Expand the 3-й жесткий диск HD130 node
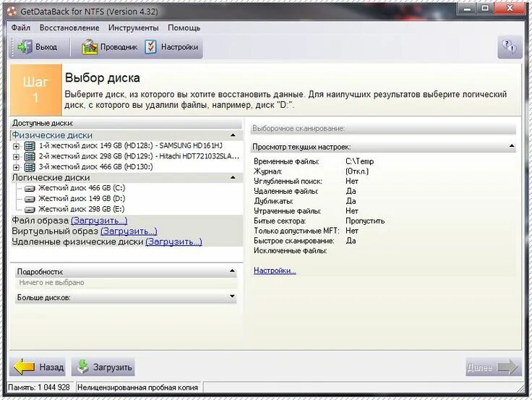Viewport: 532px width, 400px height. (x=16, y=167)
